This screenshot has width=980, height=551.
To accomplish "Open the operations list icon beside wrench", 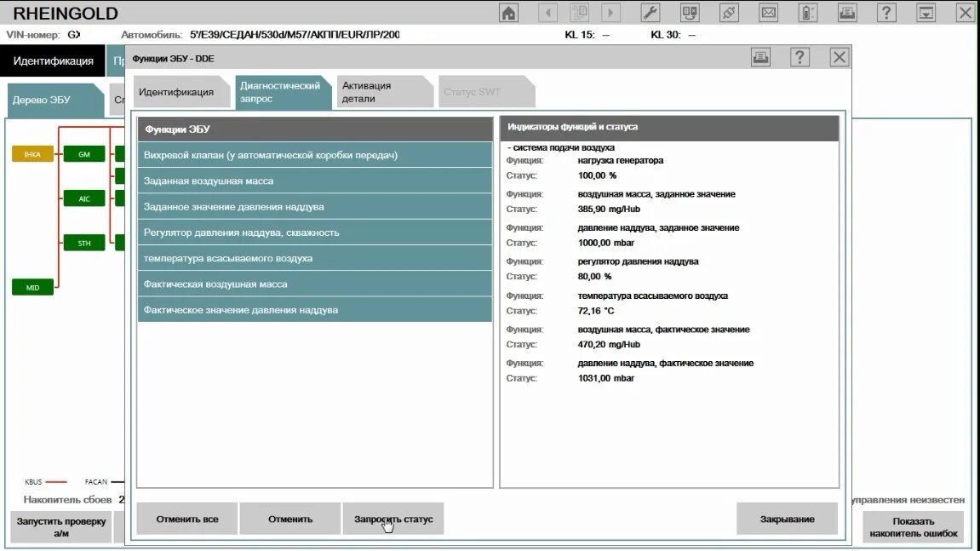I will click(690, 13).
